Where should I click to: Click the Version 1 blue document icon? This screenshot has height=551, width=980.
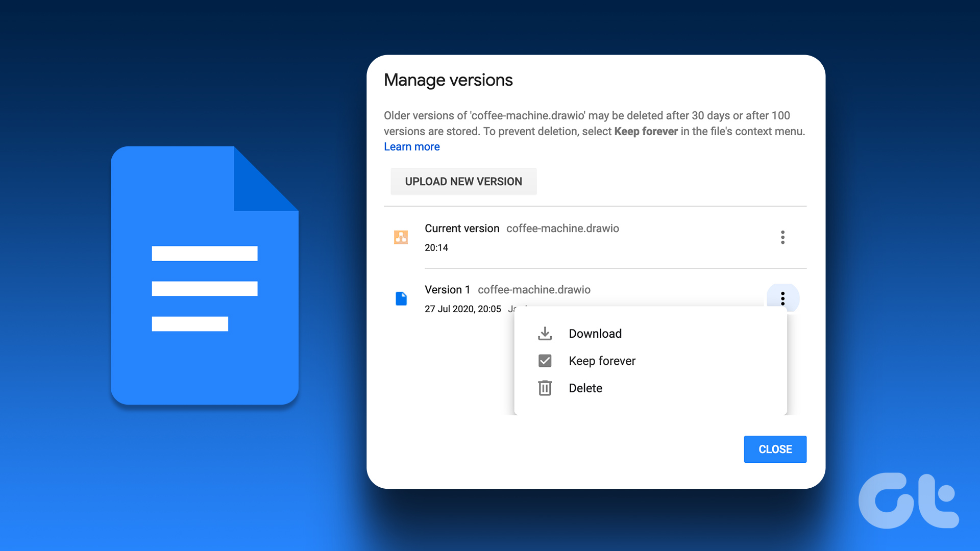pyautogui.click(x=401, y=298)
